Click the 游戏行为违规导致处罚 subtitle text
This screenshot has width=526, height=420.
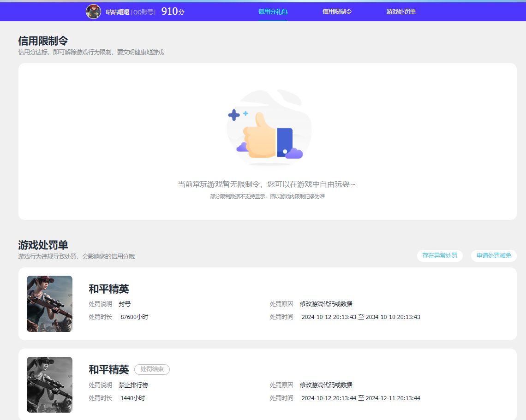pos(77,256)
